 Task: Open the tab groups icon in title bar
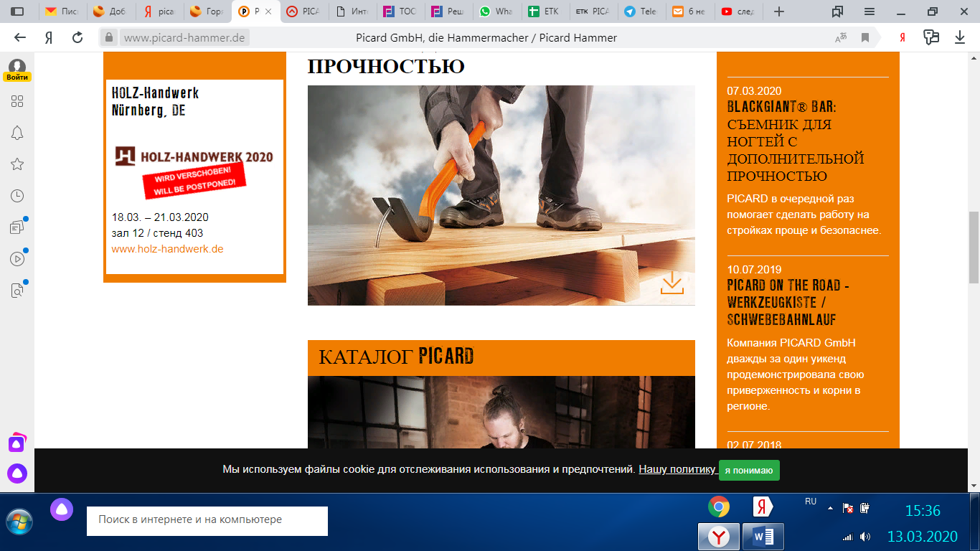coord(837,11)
